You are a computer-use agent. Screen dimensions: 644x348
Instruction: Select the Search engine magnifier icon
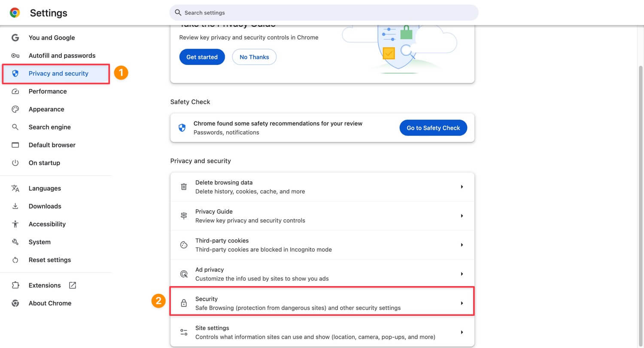15,127
